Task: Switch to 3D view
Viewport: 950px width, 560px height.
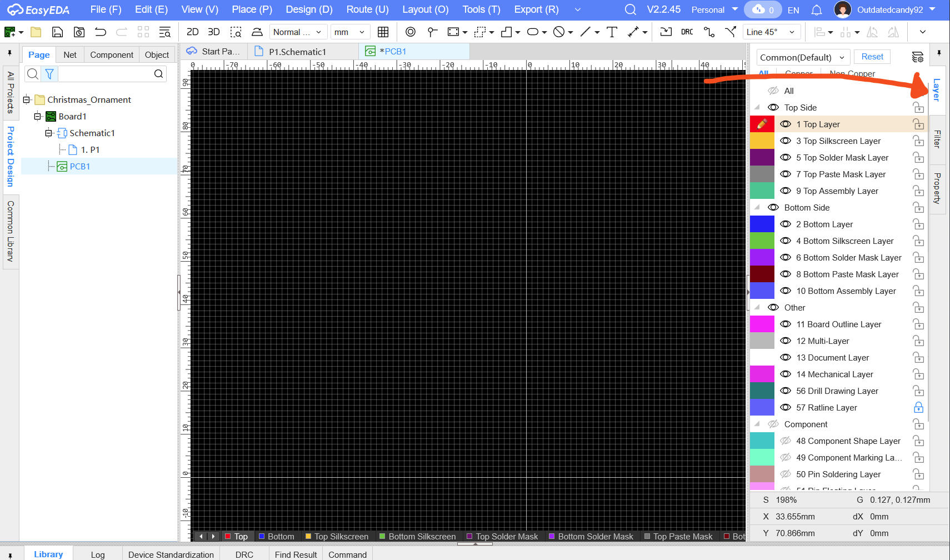Action: (213, 32)
